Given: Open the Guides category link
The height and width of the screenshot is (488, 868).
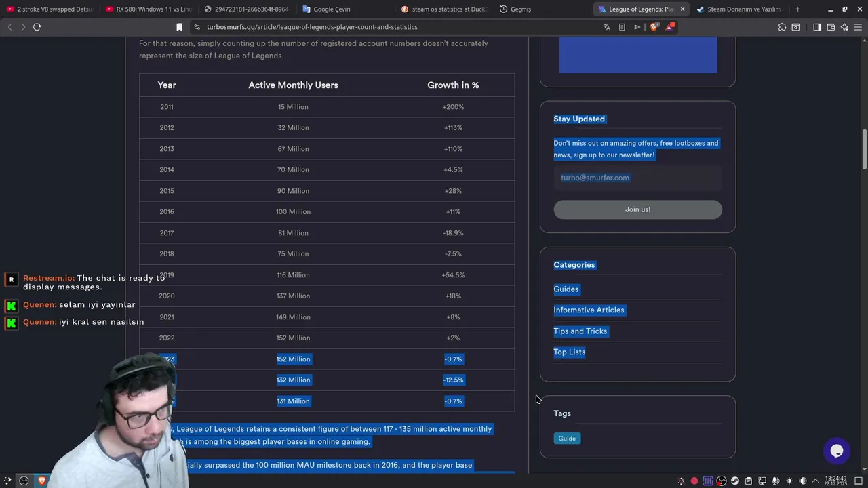Looking at the screenshot, I should pos(566,289).
